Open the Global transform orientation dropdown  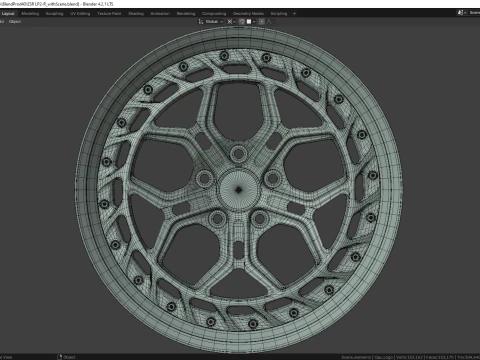214,22
